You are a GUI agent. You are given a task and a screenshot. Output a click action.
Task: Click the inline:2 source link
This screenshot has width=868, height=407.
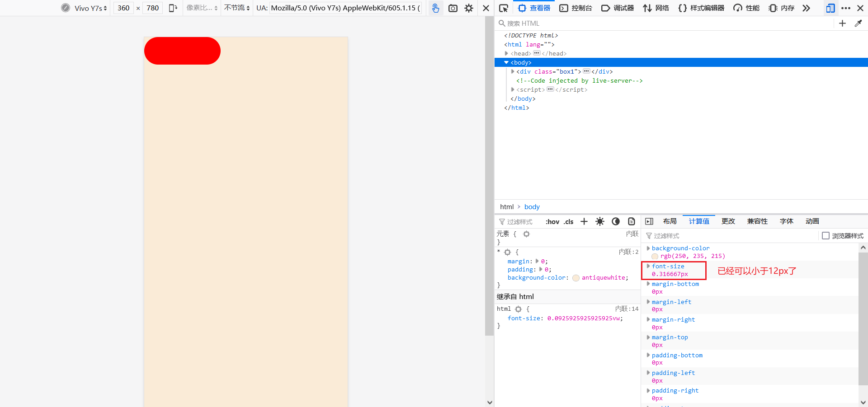pyautogui.click(x=628, y=252)
